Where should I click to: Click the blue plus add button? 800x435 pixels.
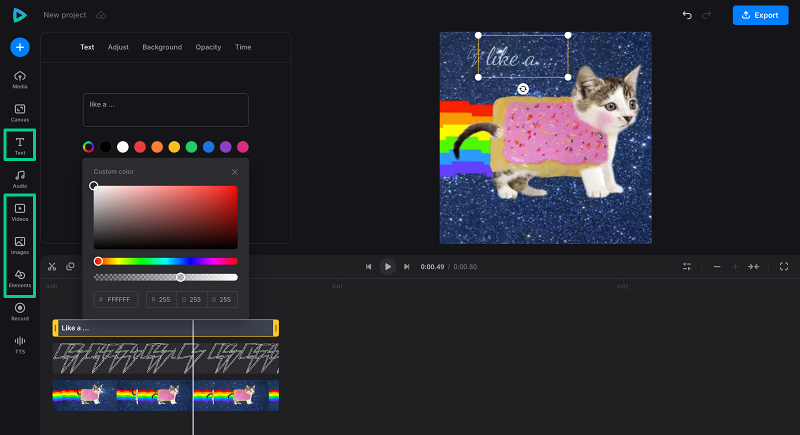point(20,47)
